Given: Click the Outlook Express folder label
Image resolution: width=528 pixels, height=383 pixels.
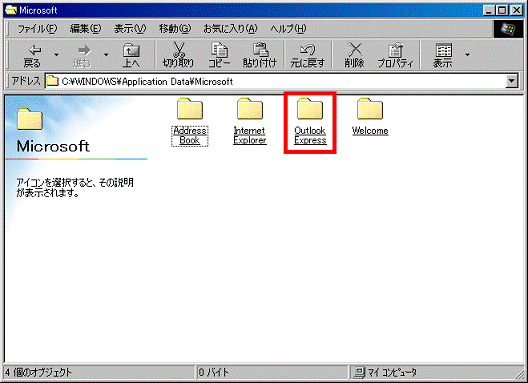Looking at the screenshot, I should click(310, 136).
